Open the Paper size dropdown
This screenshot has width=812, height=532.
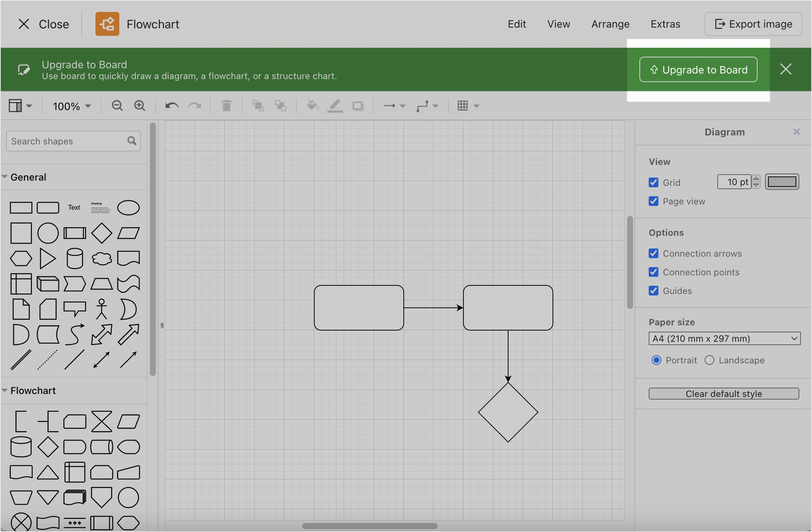723,339
